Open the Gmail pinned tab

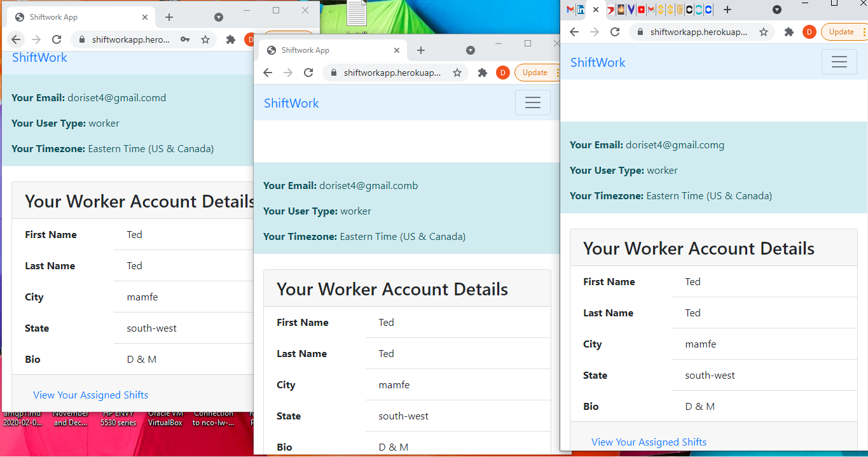(570, 10)
